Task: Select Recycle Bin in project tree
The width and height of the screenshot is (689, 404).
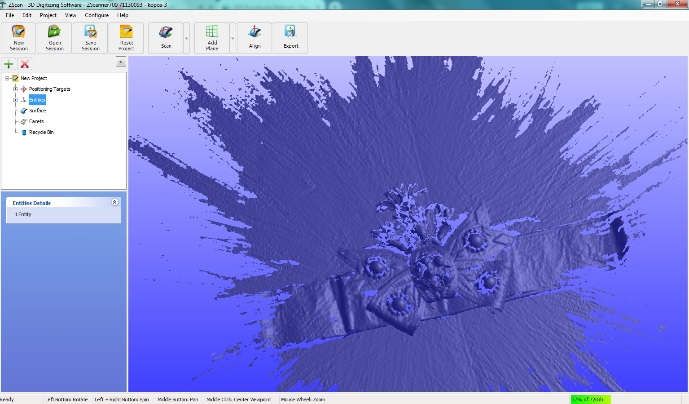Action: pos(41,132)
